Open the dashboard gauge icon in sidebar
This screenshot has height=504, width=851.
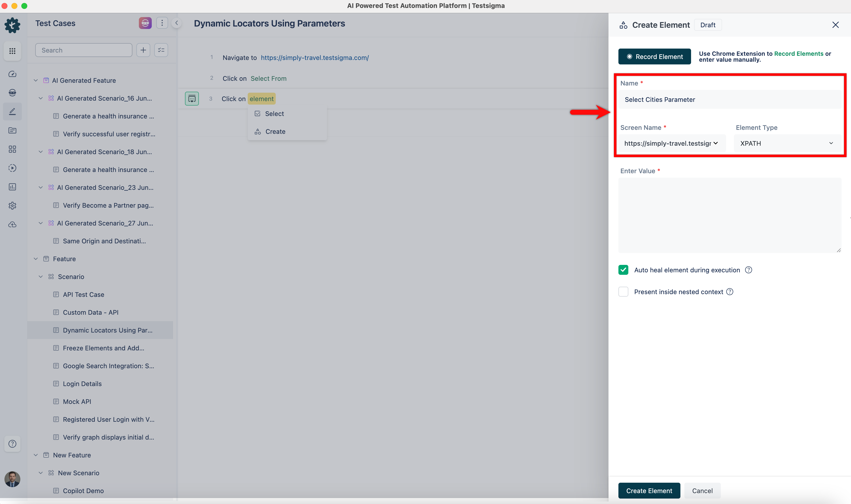tap(12, 74)
